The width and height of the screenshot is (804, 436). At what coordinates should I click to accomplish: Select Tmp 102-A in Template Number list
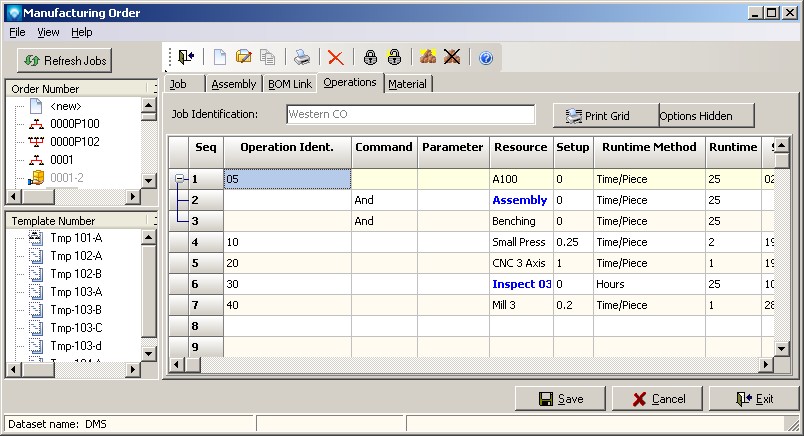tap(75, 255)
